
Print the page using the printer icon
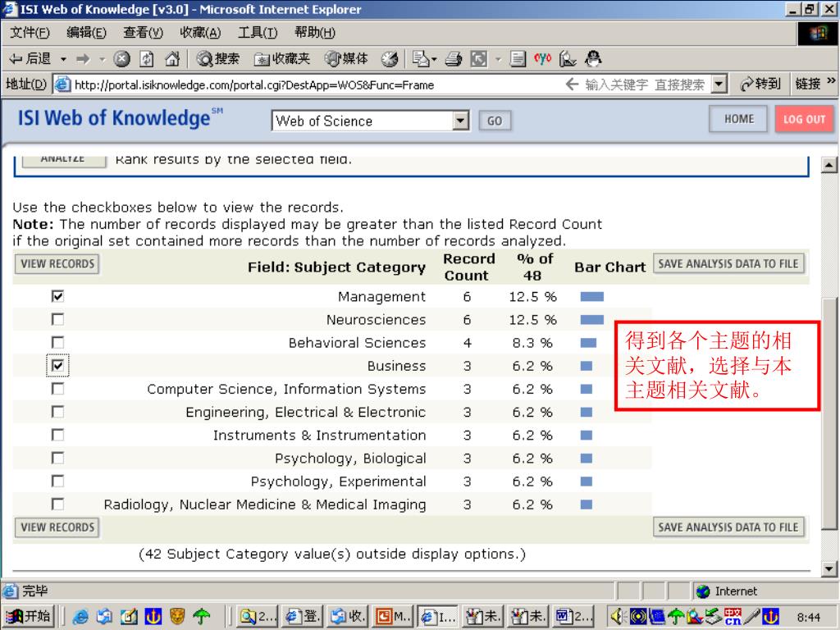[x=453, y=58]
